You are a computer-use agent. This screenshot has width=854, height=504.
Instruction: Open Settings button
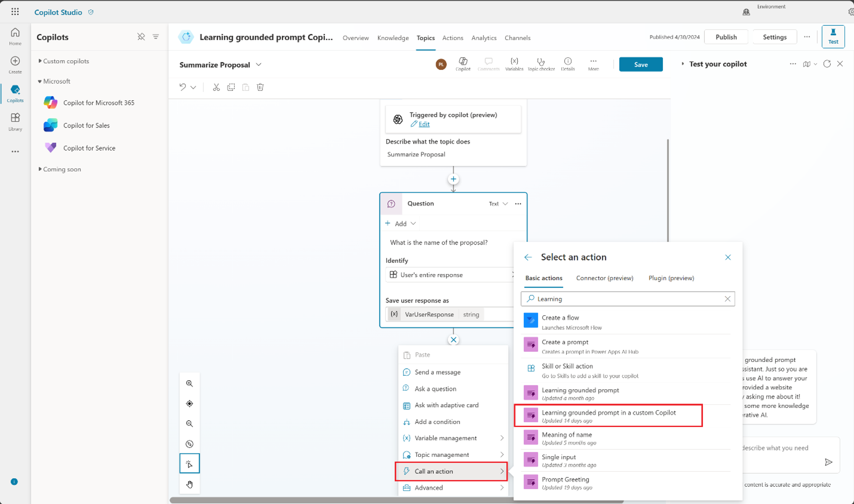coord(775,37)
